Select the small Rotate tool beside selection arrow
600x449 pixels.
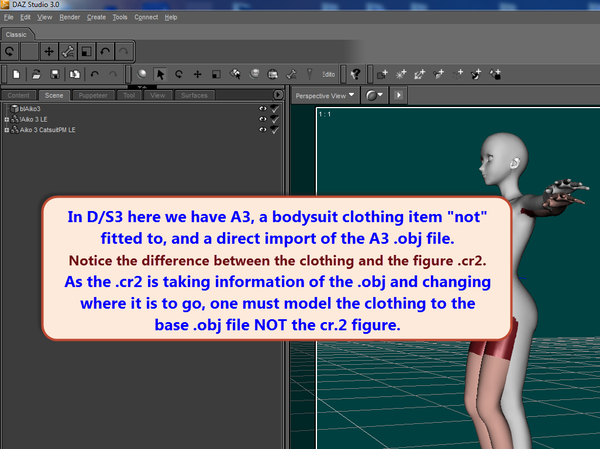click(179, 74)
